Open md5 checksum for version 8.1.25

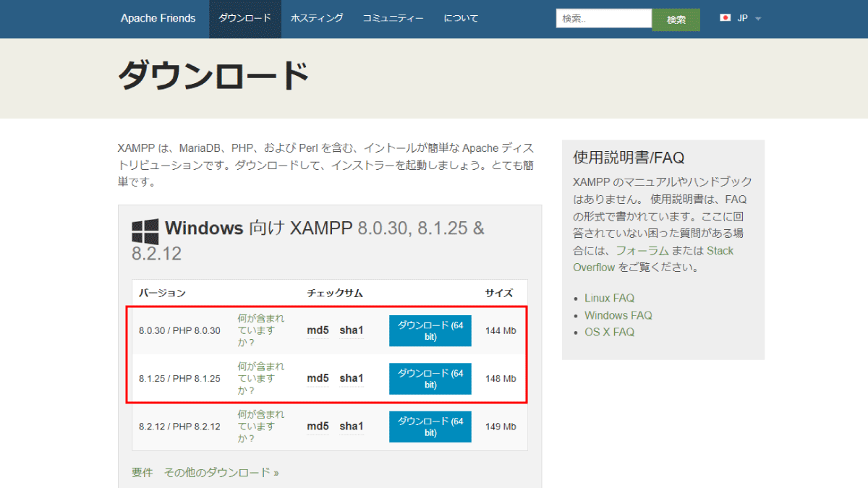(x=318, y=378)
